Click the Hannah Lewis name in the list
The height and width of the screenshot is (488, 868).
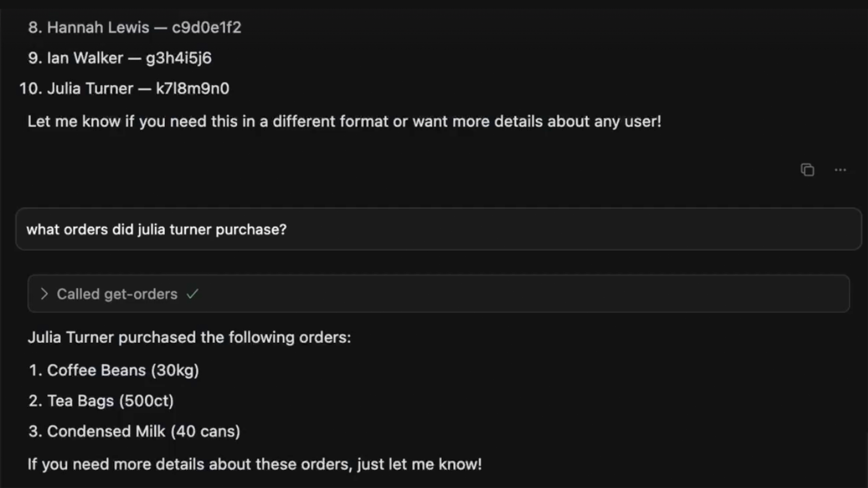pos(98,27)
